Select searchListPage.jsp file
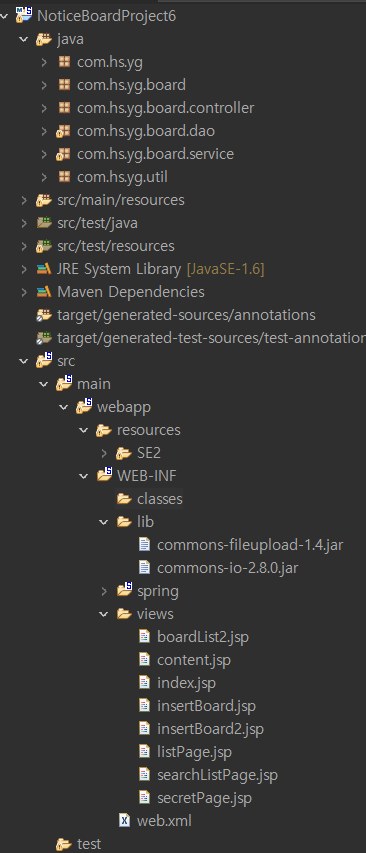The height and width of the screenshot is (853, 366). pyautogui.click(x=217, y=775)
